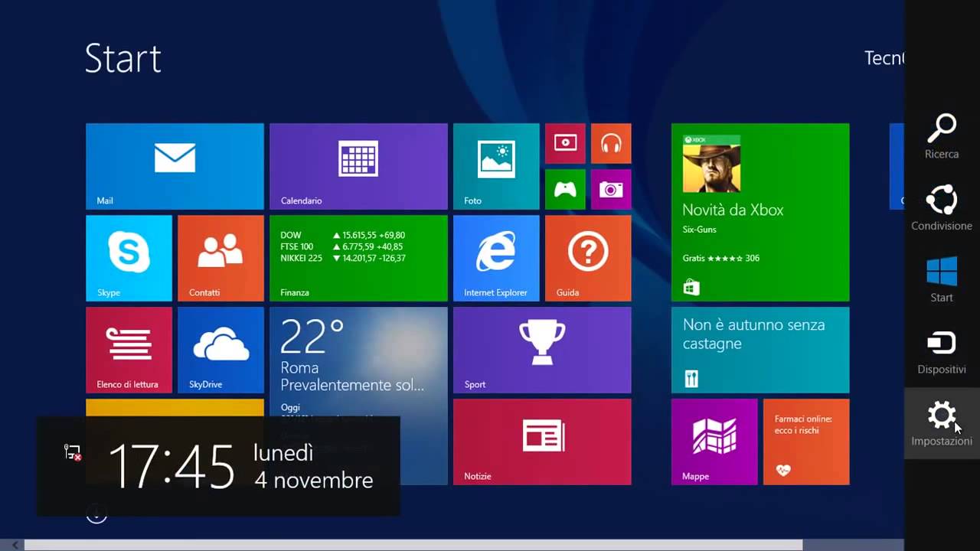Click the 17:45 clock display
The width and height of the screenshot is (980, 551).
click(171, 466)
